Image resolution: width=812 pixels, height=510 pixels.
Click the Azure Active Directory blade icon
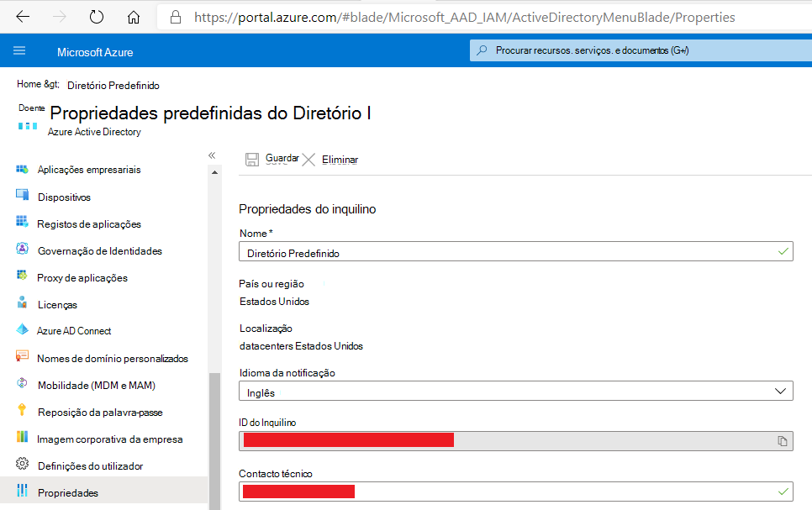pos(28,126)
